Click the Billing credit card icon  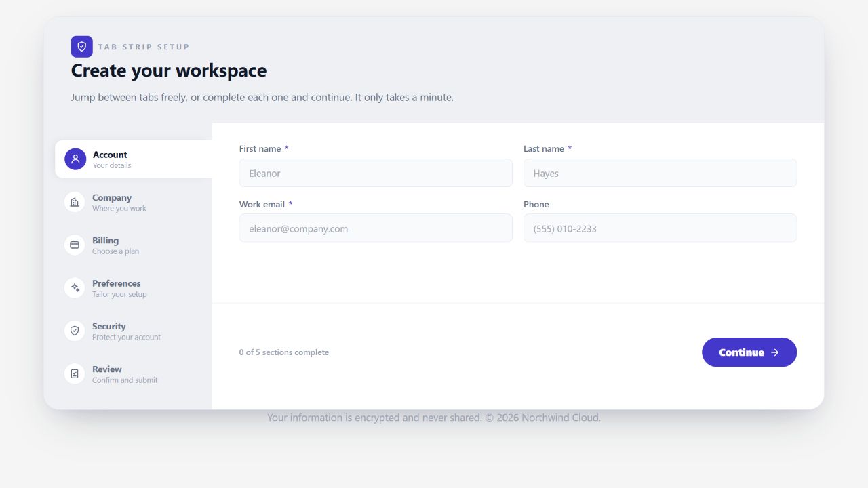pos(75,245)
